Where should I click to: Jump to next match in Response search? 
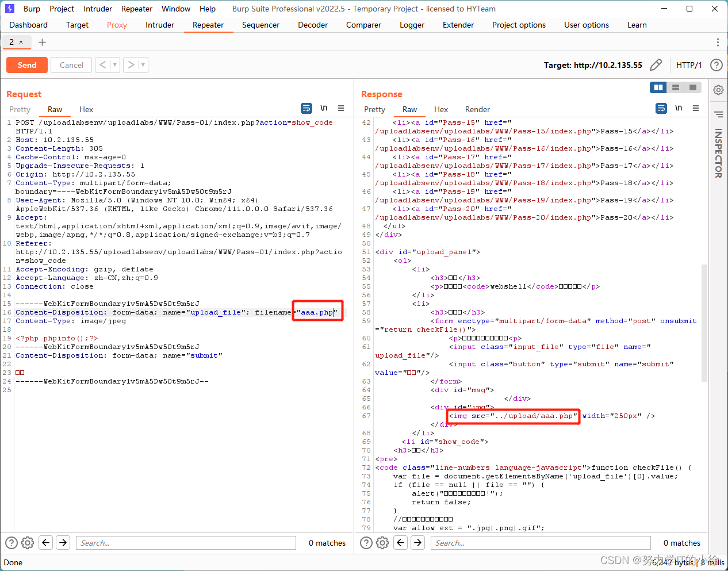(418, 542)
